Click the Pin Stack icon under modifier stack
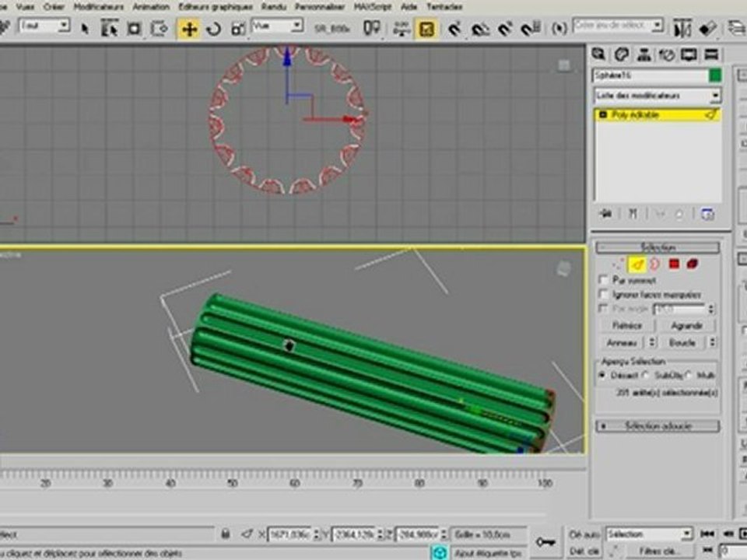Screen dimensions: 747x560 [x=606, y=214]
